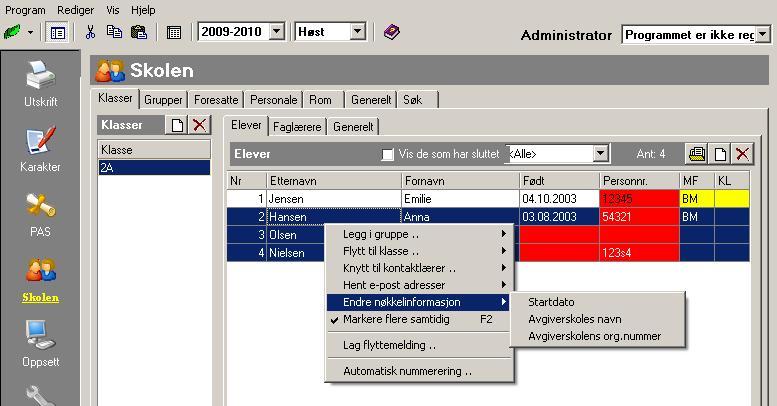Delete class with red X in Klasser panel
The height and width of the screenshot is (406, 777).
(199, 125)
